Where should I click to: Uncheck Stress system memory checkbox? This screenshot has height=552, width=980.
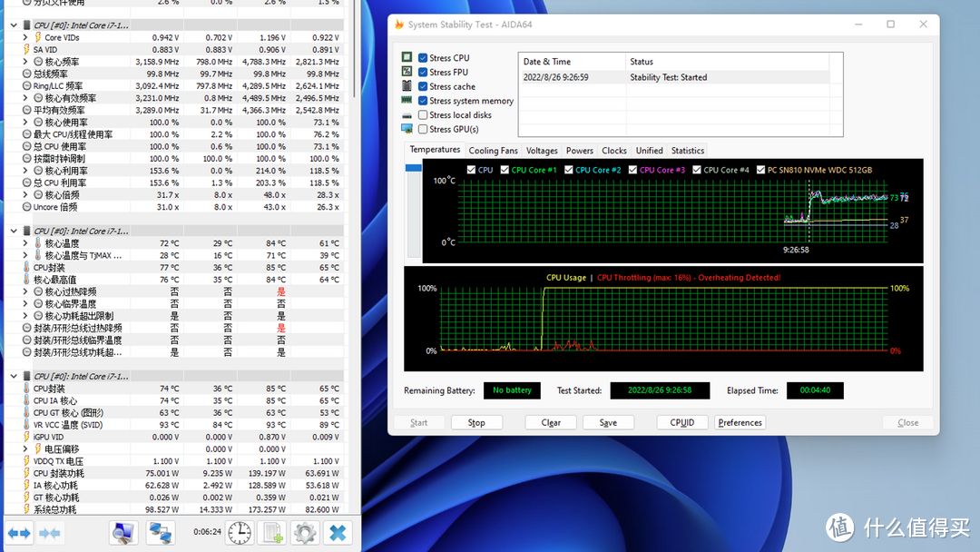tap(423, 101)
